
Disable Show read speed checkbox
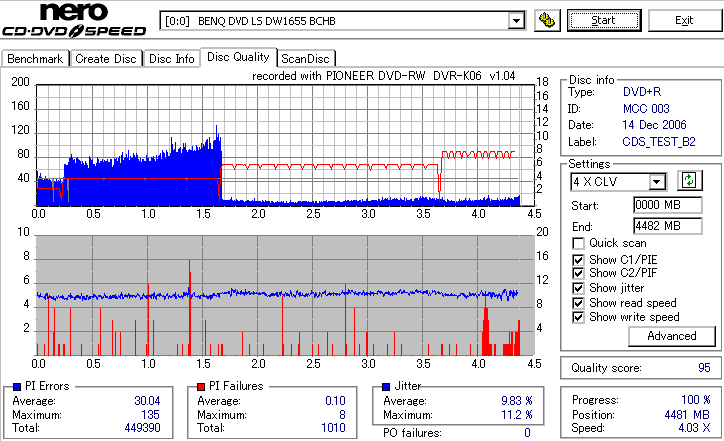pyautogui.click(x=578, y=303)
